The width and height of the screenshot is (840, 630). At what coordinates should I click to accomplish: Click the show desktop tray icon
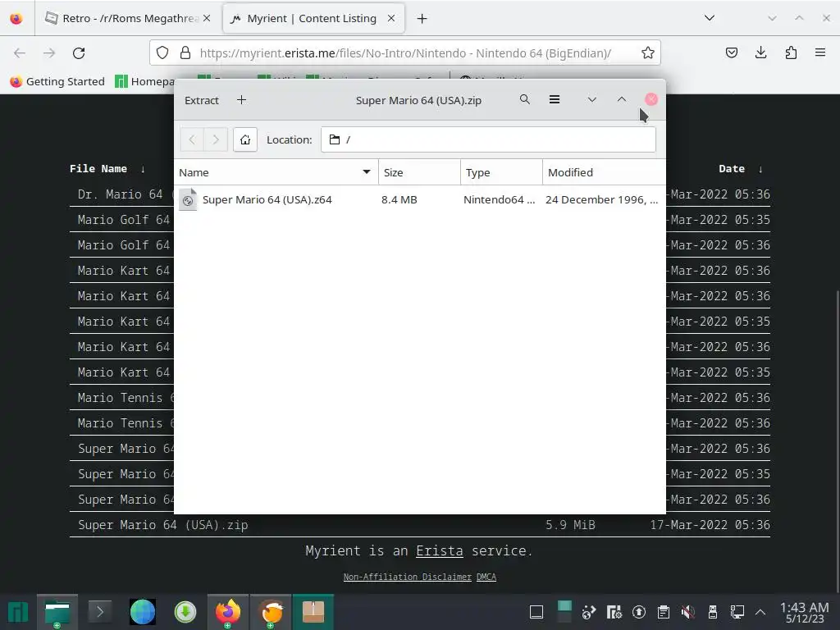click(x=536, y=612)
